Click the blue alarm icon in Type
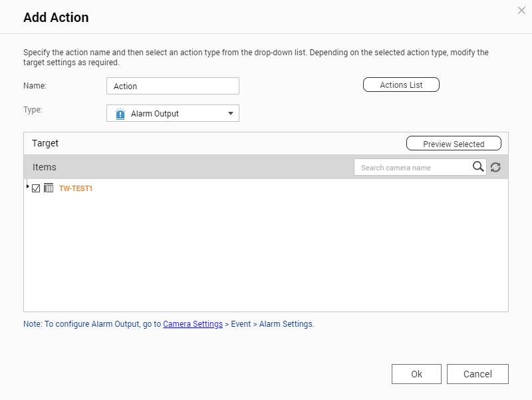 click(120, 114)
